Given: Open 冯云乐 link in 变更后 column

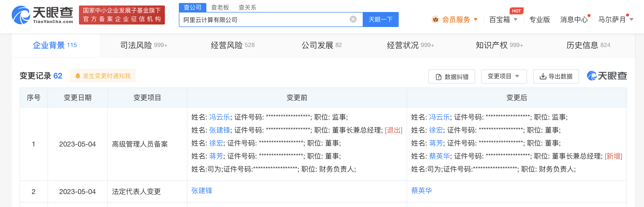Looking at the screenshot, I should point(439,117).
